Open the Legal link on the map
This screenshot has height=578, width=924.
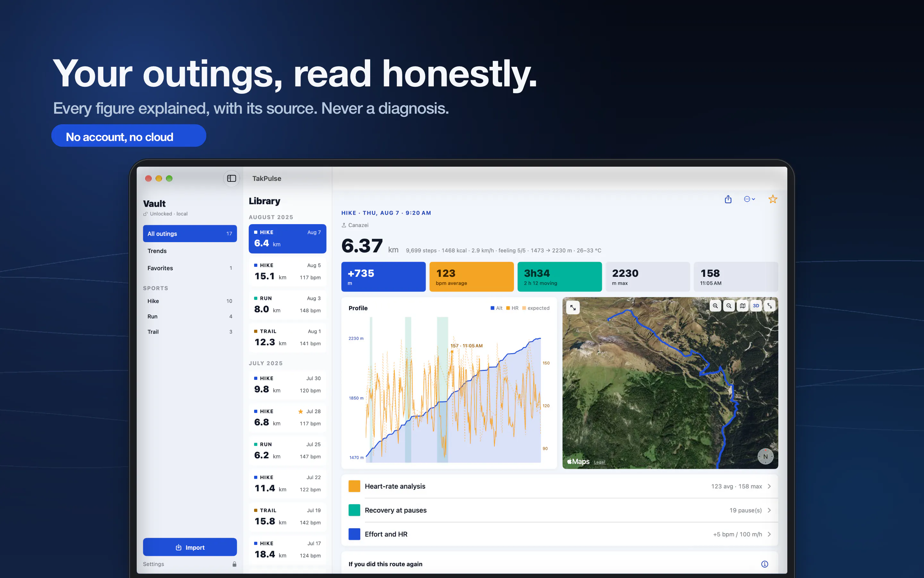(599, 462)
